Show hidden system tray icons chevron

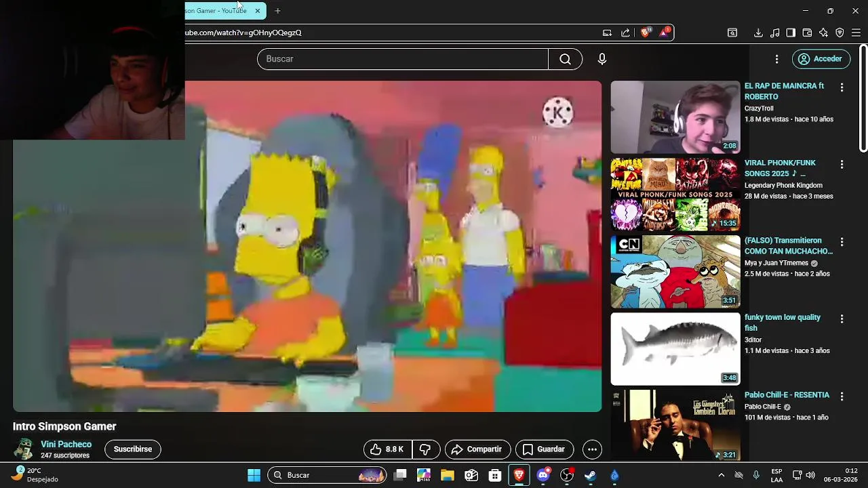tap(721, 475)
